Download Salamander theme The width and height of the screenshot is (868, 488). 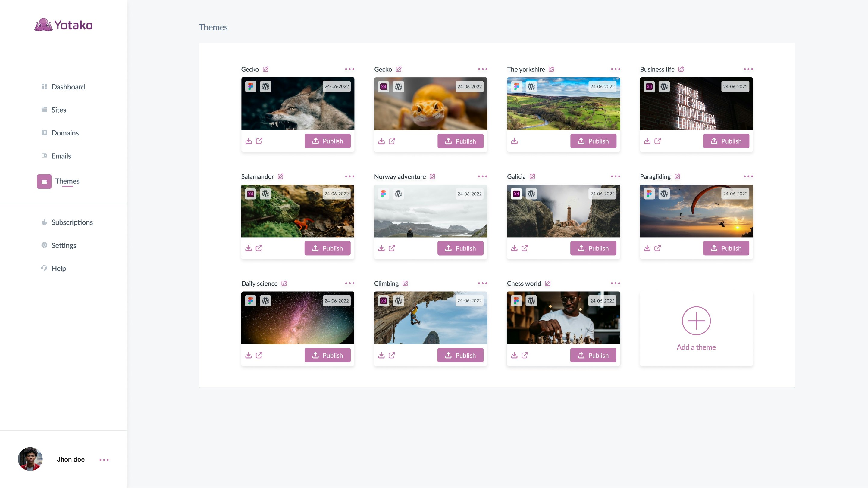(249, 248)
